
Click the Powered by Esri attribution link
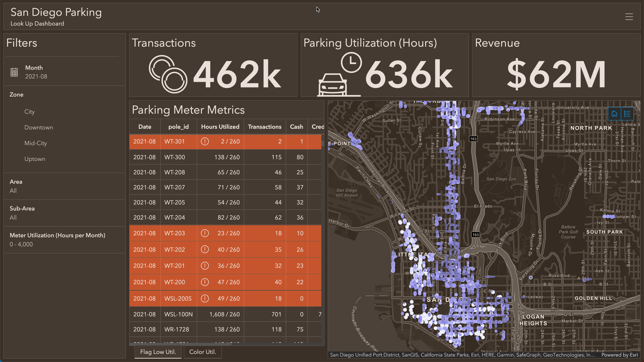click(x=620, y=355)
